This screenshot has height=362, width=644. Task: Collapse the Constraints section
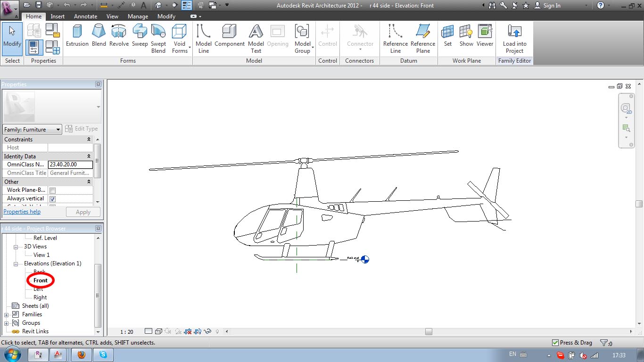89,140
